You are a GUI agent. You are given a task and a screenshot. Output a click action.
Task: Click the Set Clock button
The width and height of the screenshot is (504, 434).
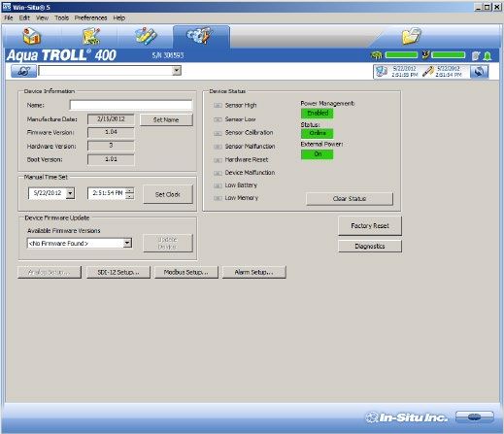click(168, 194)
